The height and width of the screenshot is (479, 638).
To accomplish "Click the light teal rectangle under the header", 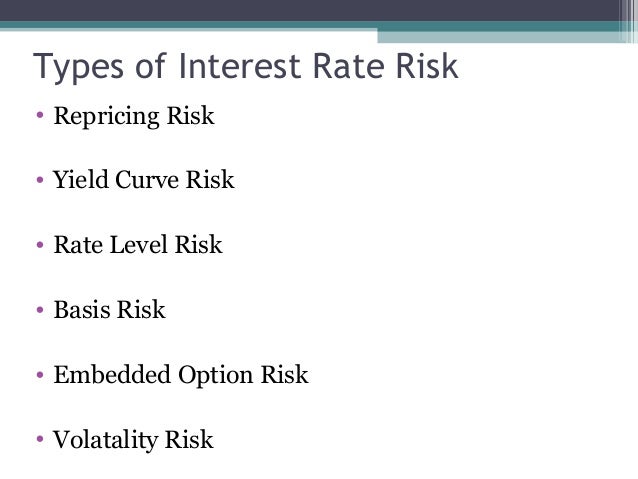I will point(498,37).
